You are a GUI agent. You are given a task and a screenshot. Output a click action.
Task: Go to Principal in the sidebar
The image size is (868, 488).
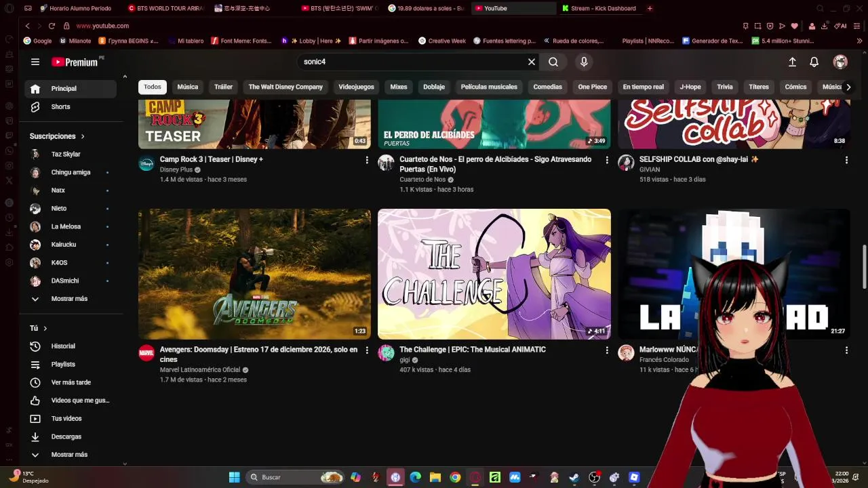(71, 89)
